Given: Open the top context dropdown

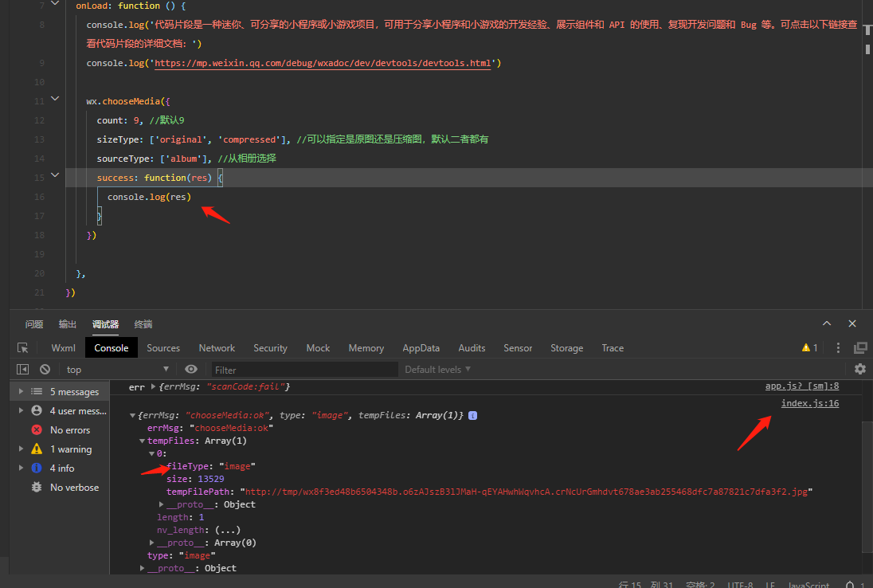Looking at the screenshot, I should 117,369.
